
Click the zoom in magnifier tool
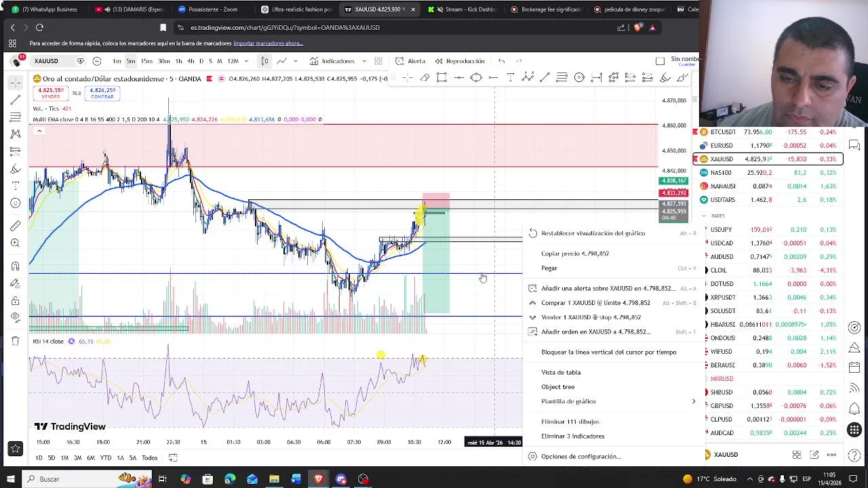(16, 243)
